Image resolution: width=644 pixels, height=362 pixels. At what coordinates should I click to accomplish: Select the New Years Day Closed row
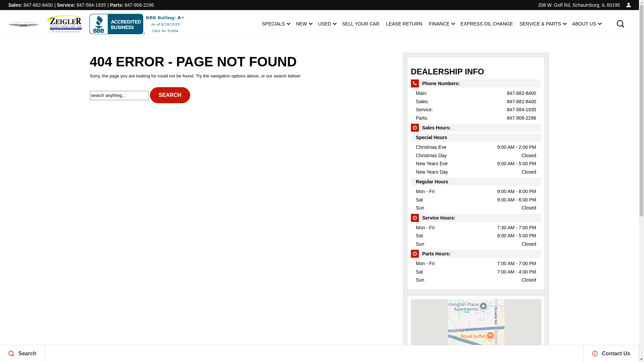(x=476, y=172)
